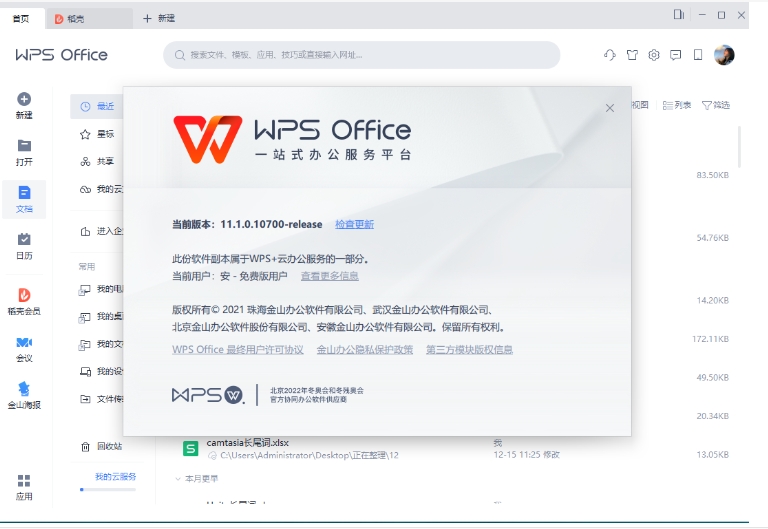Click the 13.05KB file size text
The image size is (768, 529).
point(713,455)
